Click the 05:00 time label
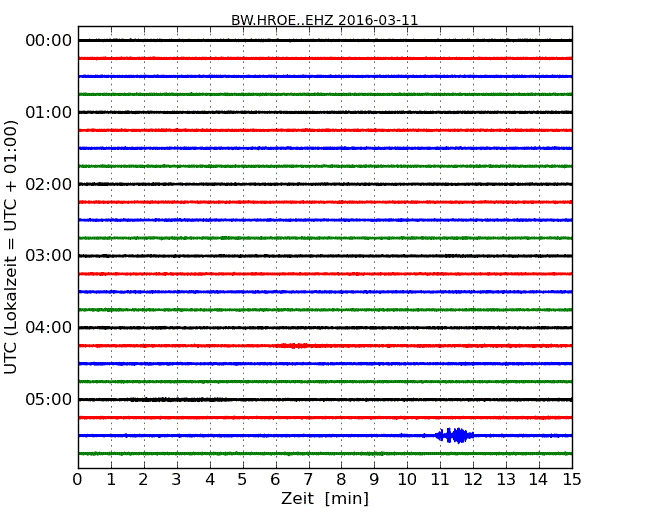Viewport: 650px width, 520px height. tap(49, 399)
